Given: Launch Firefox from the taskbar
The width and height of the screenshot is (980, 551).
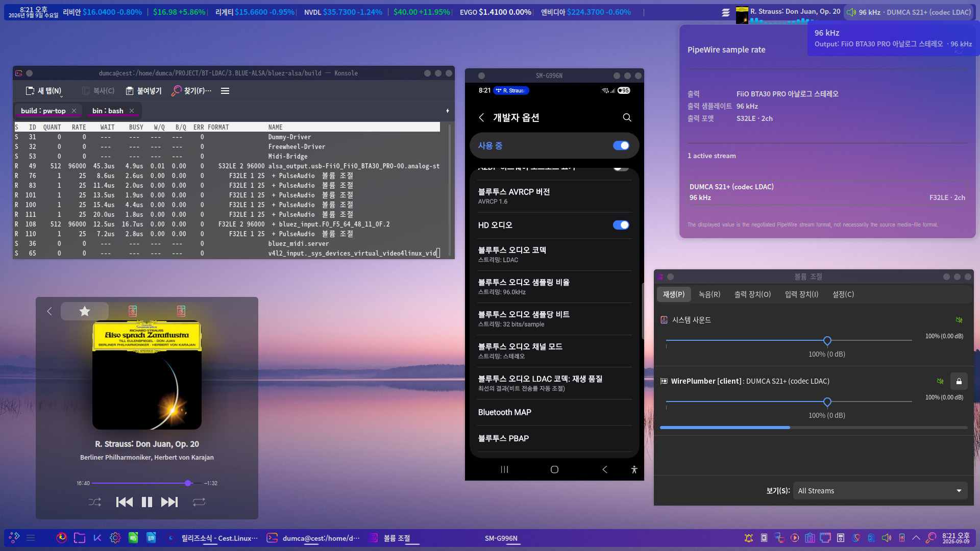Looking at the screenshot, I should coord(62,538).
